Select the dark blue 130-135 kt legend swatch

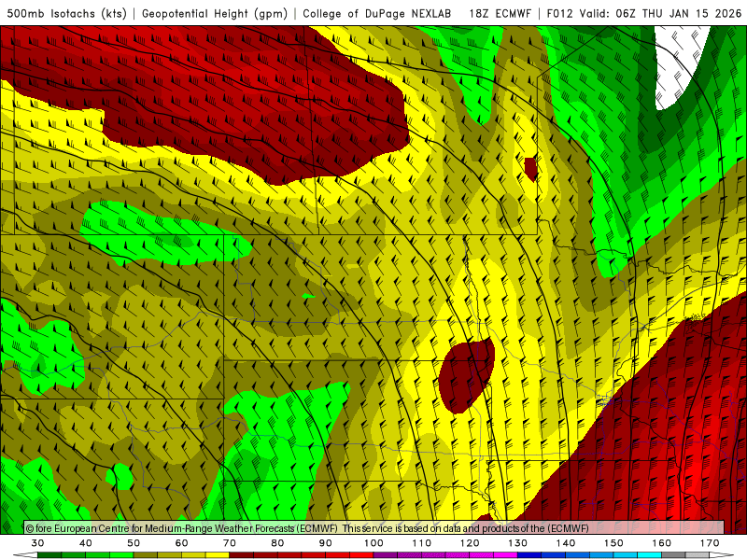point(529,555)
